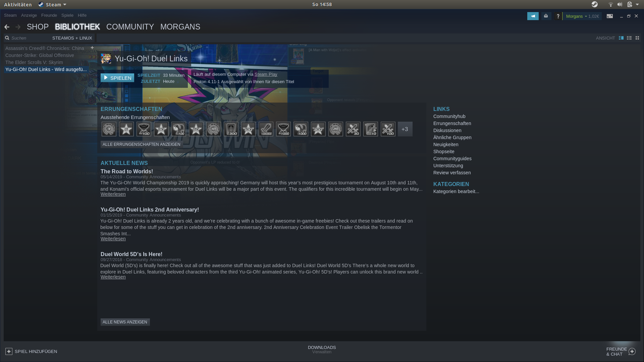
Task: Open the Morgans account dropdown
Action: coord(577,16)
